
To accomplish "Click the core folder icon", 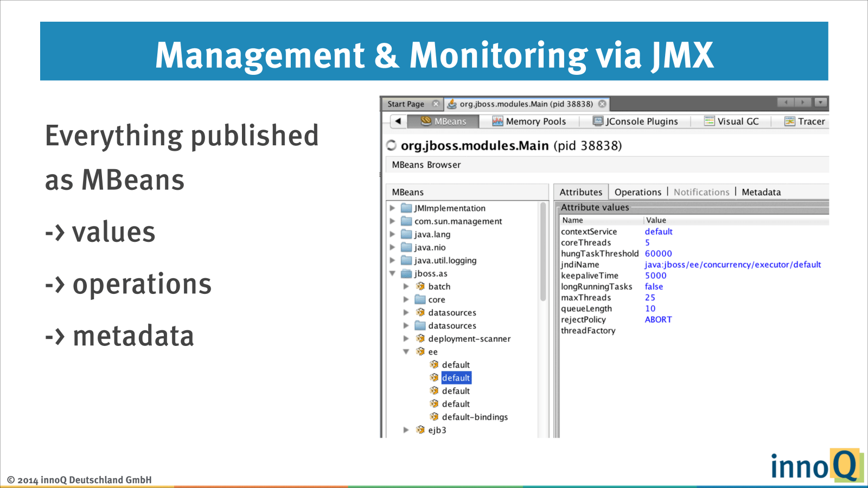I will coord(420,299).
